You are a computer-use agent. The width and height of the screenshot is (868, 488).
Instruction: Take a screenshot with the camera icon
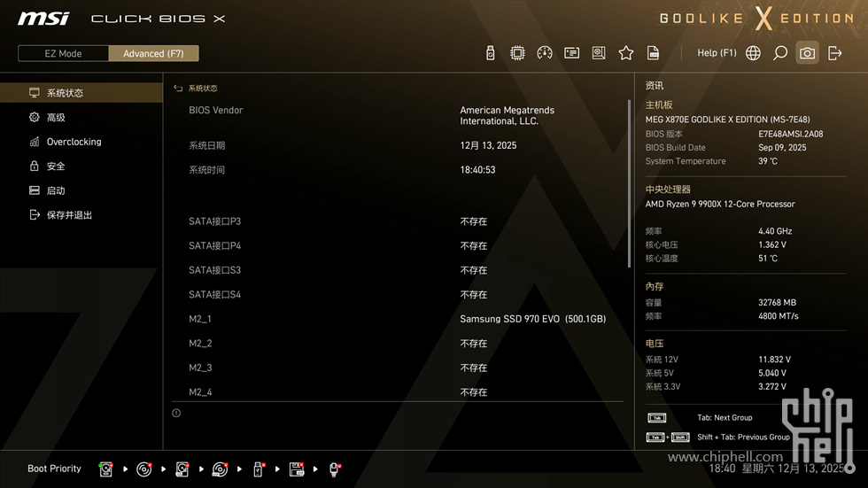tap(807, 53)
